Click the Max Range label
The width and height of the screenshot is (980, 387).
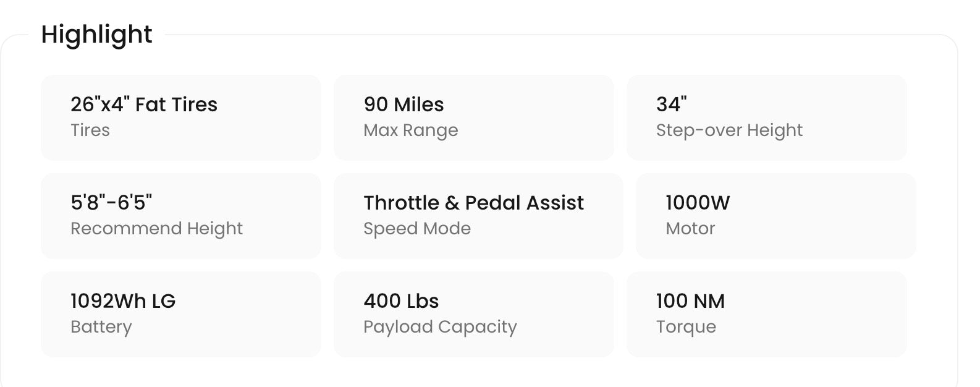(x=411, y=130)
